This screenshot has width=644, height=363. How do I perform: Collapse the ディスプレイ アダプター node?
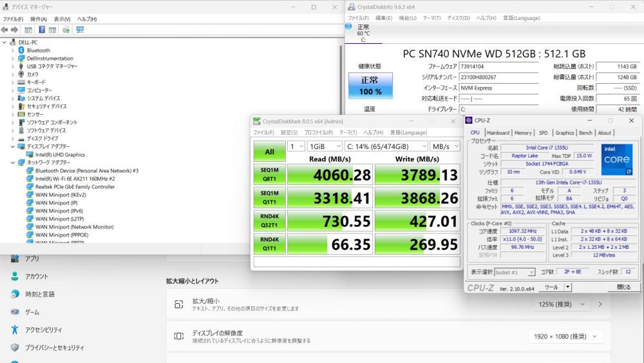(13, 146)
